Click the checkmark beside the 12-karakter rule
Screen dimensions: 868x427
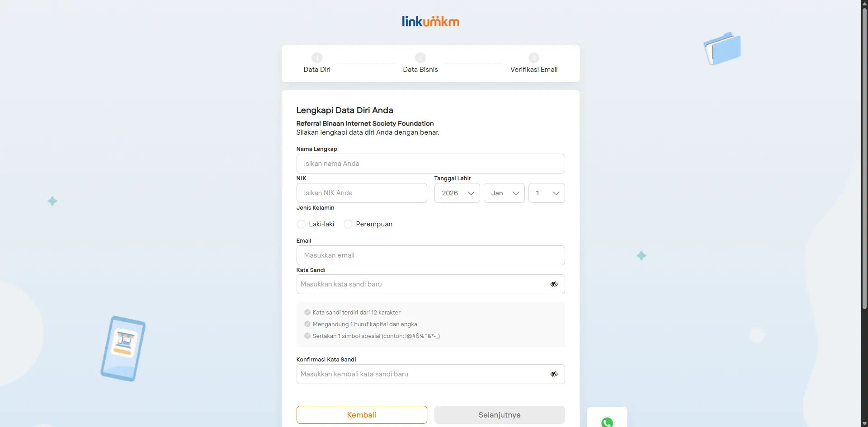[x=307, y=312]
